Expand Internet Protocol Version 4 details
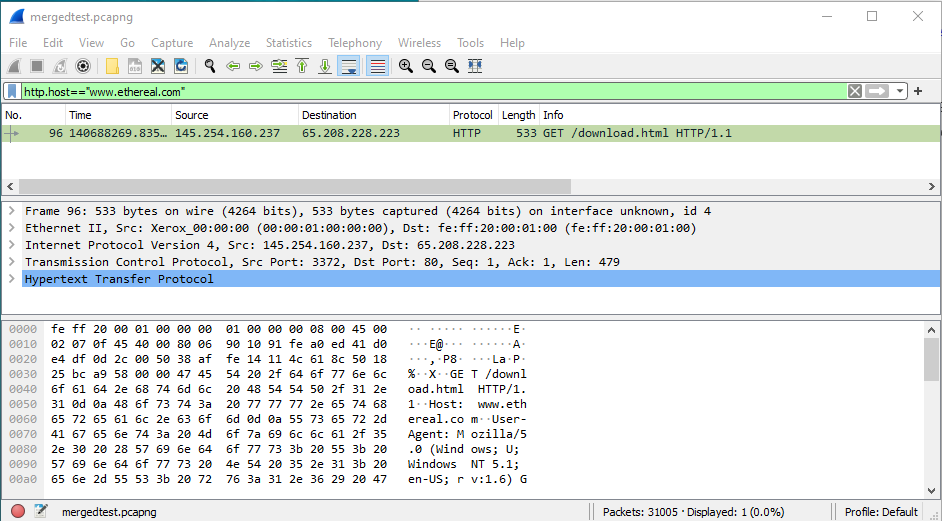This screenshot has width=942, height=521. [11, 245]
